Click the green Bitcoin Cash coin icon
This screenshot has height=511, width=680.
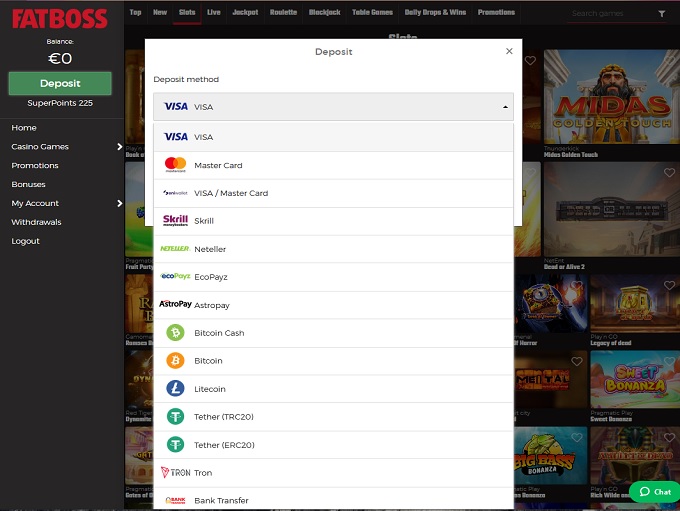(x=175, y=333)
